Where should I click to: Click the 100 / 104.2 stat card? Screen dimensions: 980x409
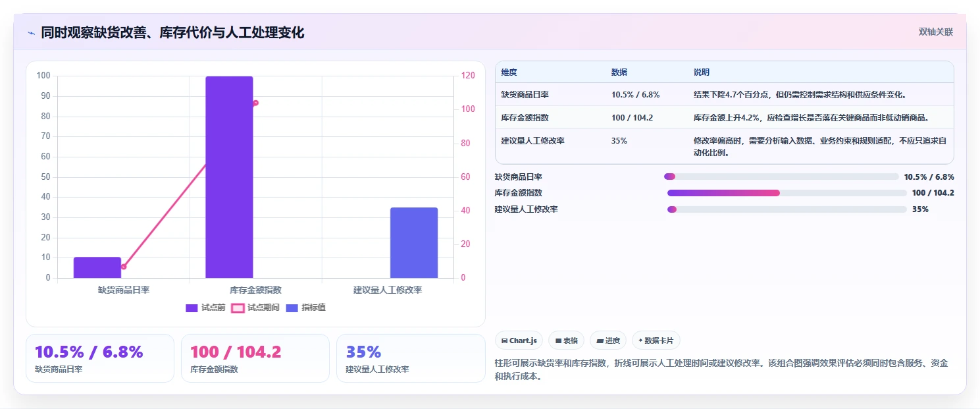pyautogui.click(x=255, y=358)
